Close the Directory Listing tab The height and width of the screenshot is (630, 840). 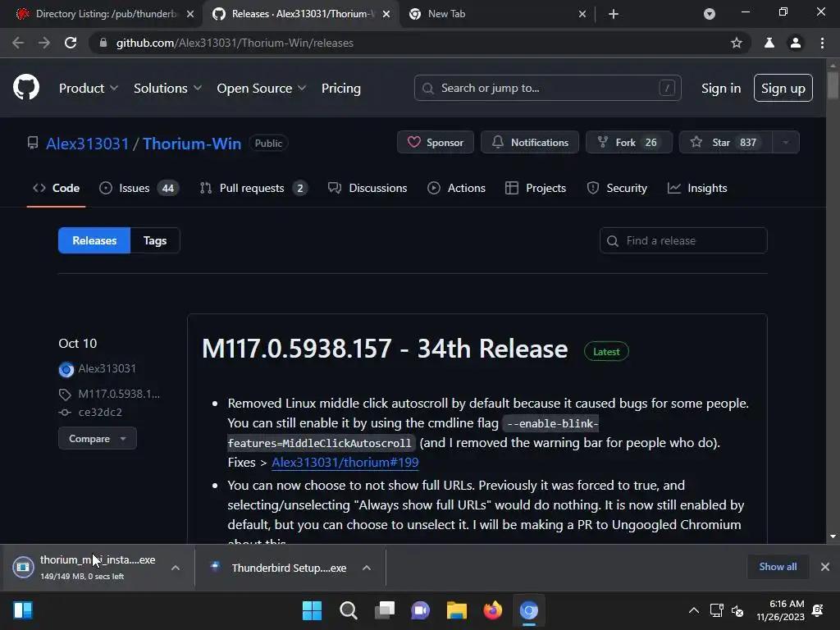pos(190,14)
